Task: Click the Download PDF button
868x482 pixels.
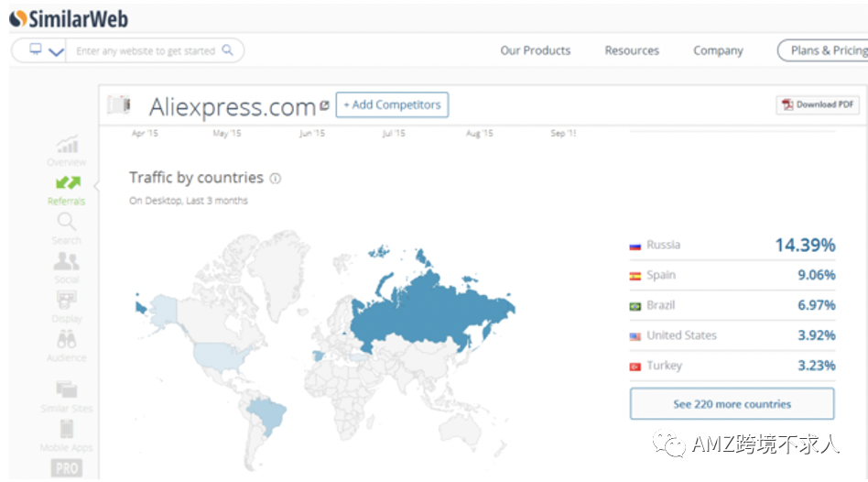Action: click(818, 104)
